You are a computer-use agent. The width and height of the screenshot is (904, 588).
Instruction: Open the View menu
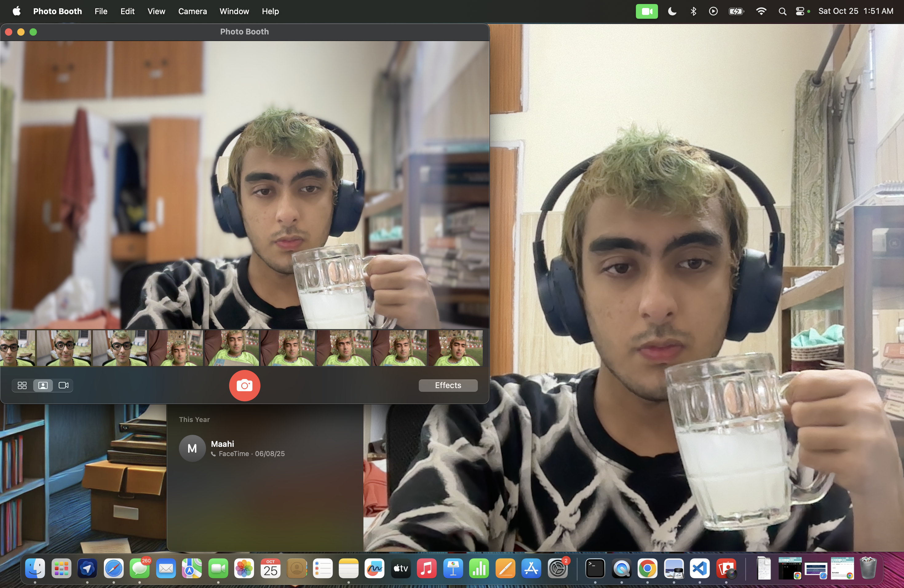click(156, 11)
